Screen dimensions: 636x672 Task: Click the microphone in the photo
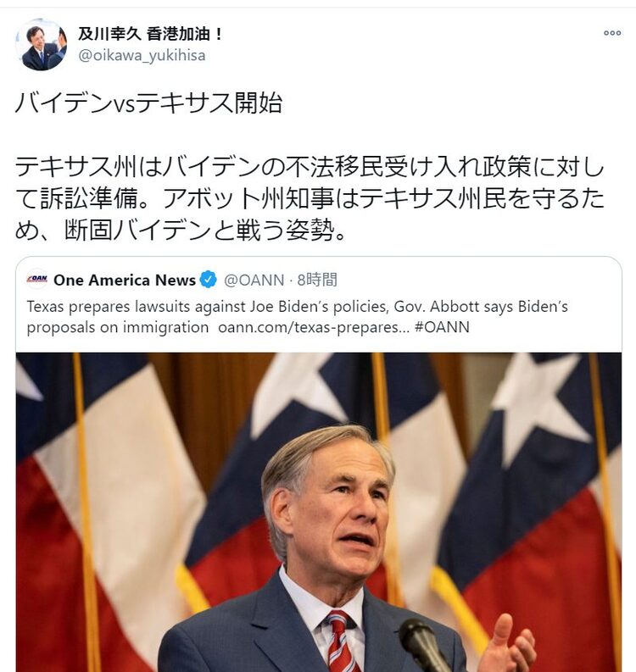coord(423,646)
